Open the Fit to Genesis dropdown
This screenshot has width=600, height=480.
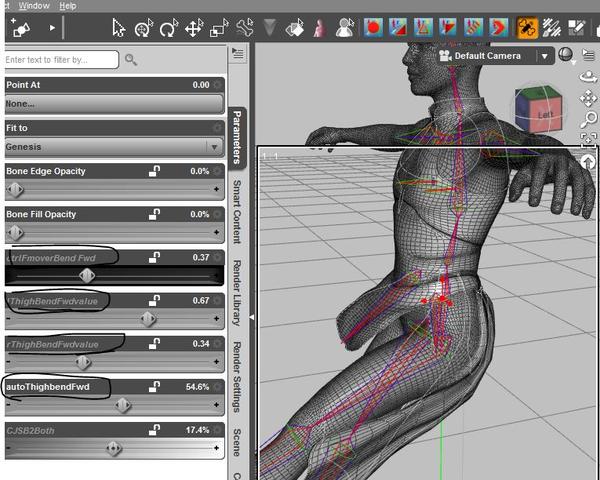(x=114, y=147)
